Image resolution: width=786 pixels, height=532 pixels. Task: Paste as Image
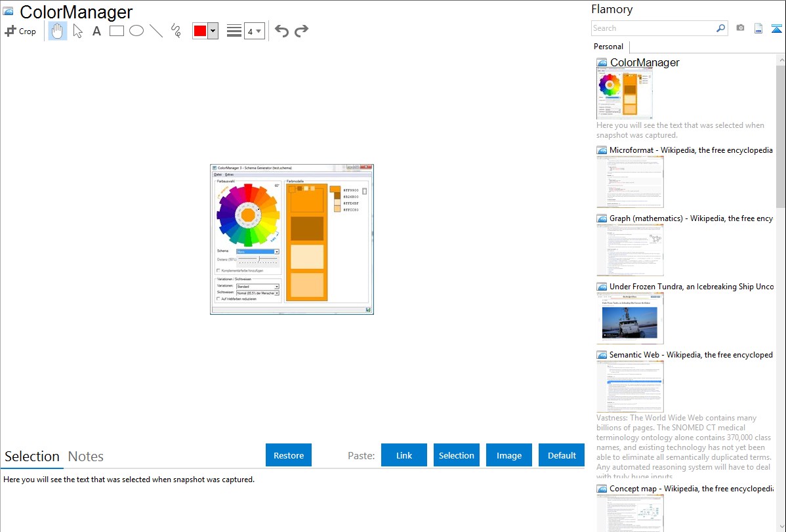click(x=508, y=455)
